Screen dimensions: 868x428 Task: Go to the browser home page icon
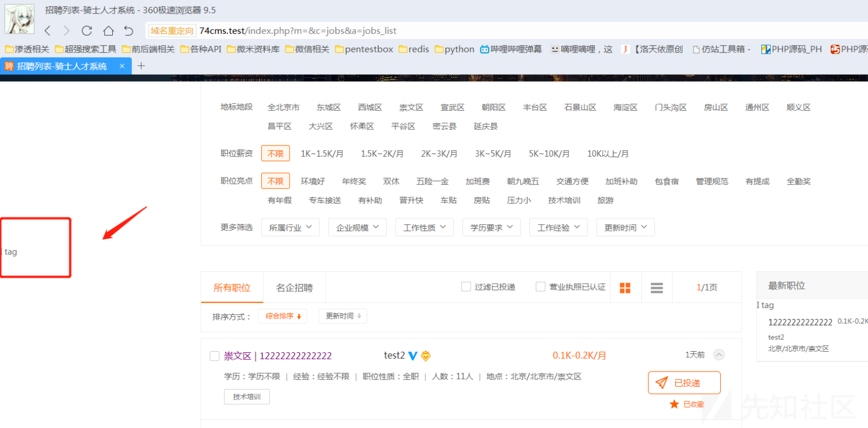(x=108, y=31)
